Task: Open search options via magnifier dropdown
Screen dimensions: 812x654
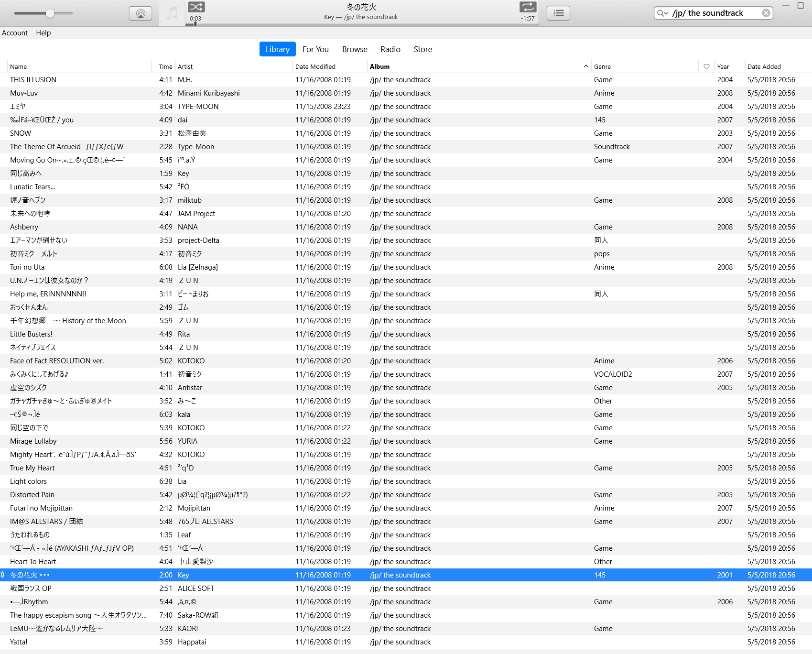Action: tap(662, 13)
